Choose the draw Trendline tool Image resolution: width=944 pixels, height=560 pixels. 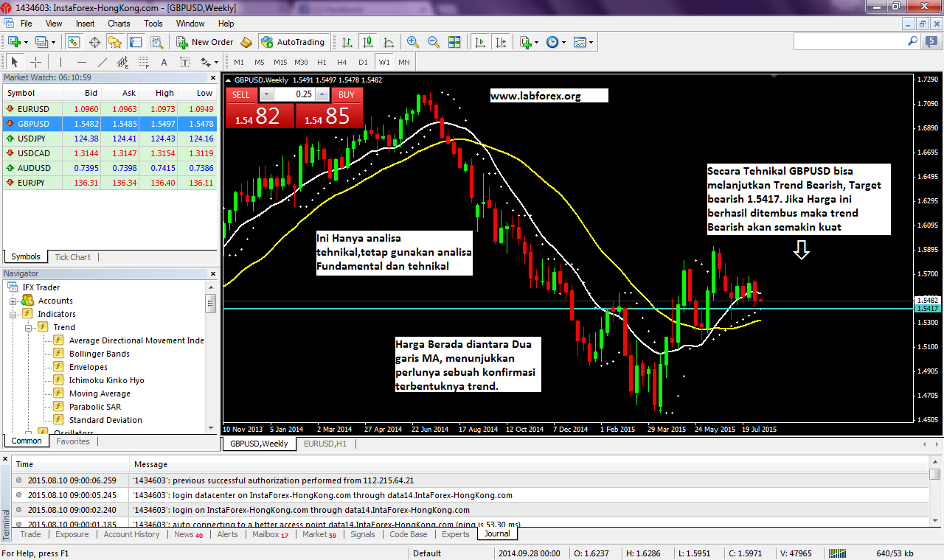point(103,62)
